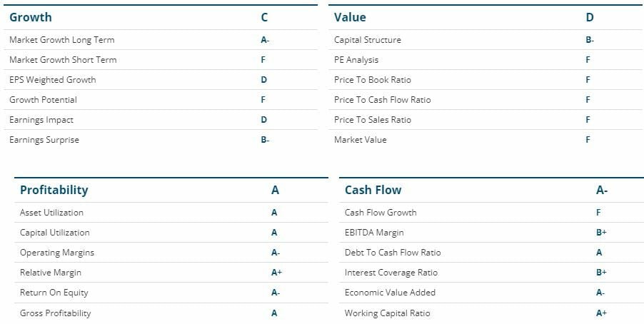This screenshot has width=644, height=324.
Task: Click the Working Capital Ratio label
Action: pyautogui.click(x=388, y=313)
